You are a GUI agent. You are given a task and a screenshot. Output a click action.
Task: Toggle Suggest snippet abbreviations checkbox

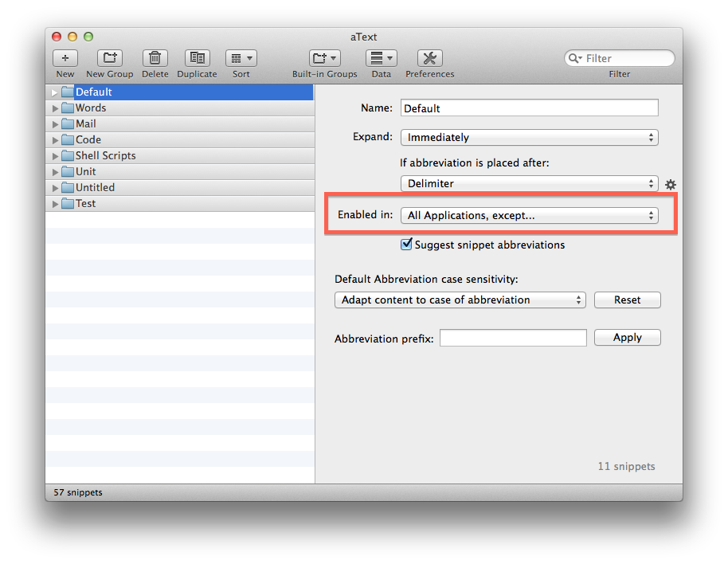click(x=406, y=245)
